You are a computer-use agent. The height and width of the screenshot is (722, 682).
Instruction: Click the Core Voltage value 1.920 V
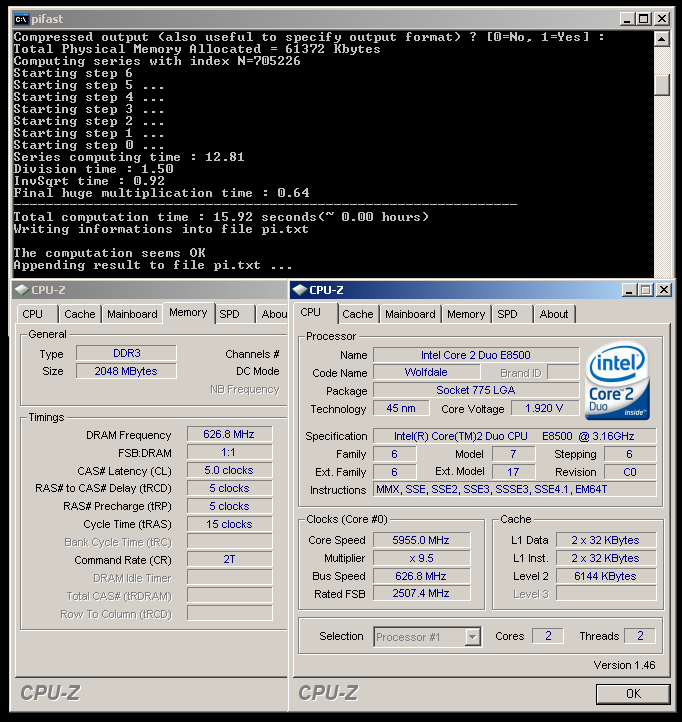click(x=544, y=408)
